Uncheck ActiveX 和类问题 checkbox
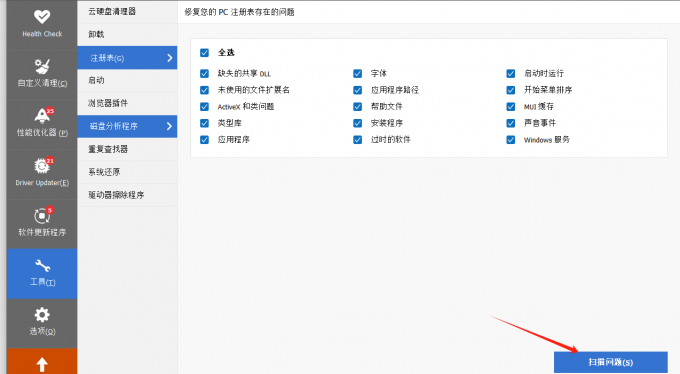The image size is (680, 374). [204, 107]
